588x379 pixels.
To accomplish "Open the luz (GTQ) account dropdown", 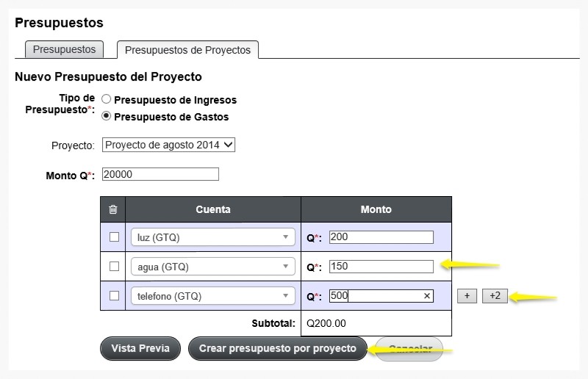I will pyautogui.click(x=212, y=237).
